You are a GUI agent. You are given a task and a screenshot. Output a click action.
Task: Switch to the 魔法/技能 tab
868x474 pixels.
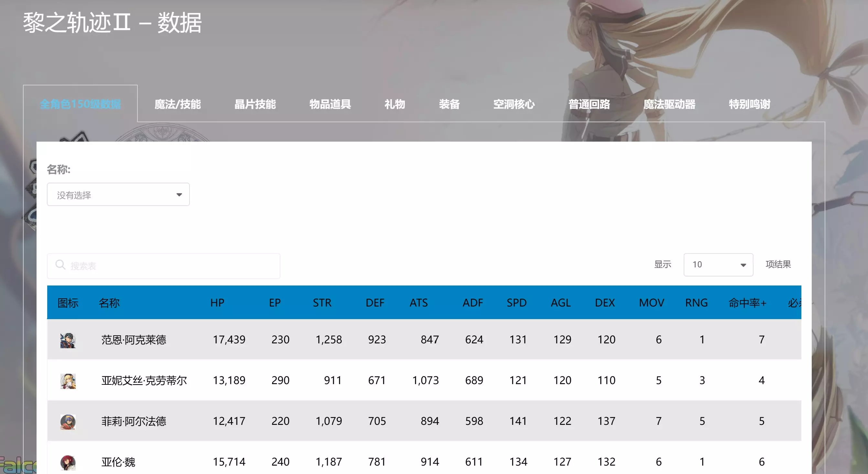[178, 104]
